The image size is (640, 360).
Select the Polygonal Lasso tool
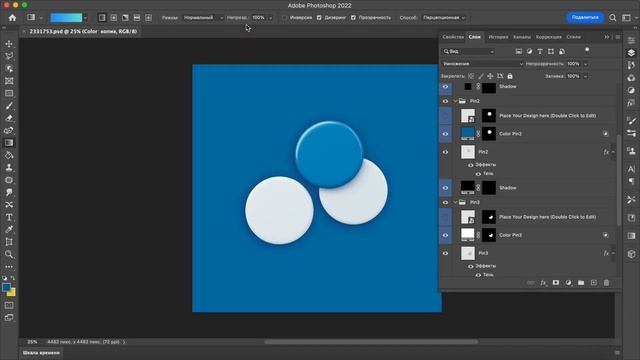[x=9, y=56]
